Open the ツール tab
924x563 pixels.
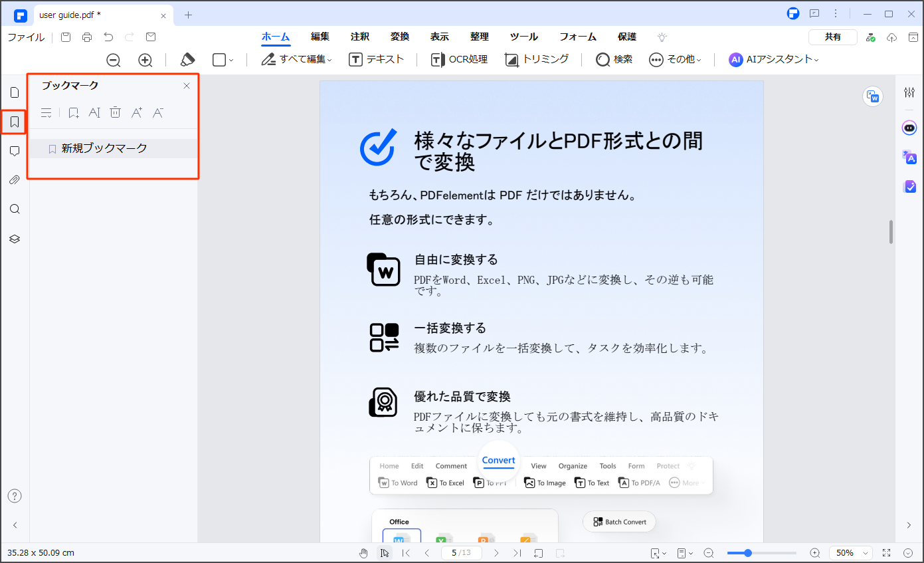point(524,37)
